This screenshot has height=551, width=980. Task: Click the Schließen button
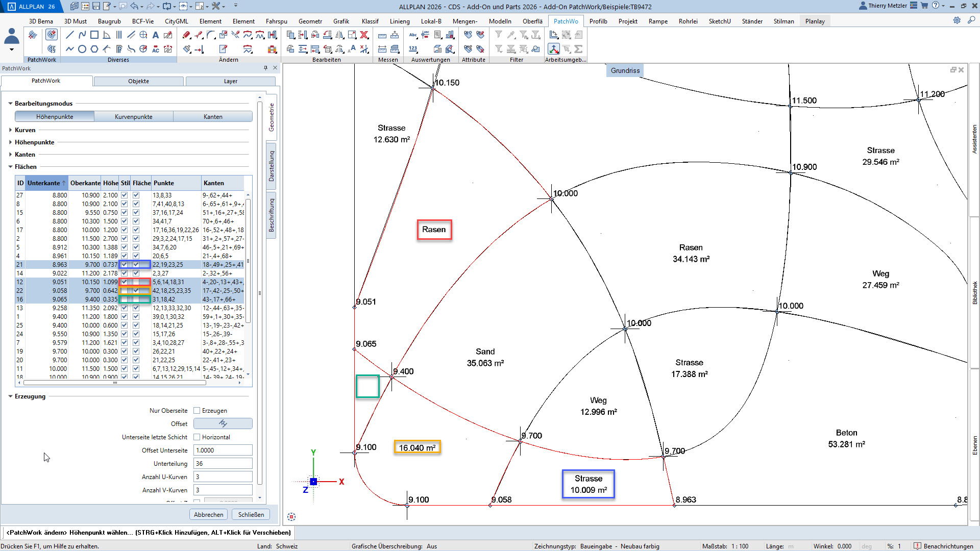tap(251, 514)
